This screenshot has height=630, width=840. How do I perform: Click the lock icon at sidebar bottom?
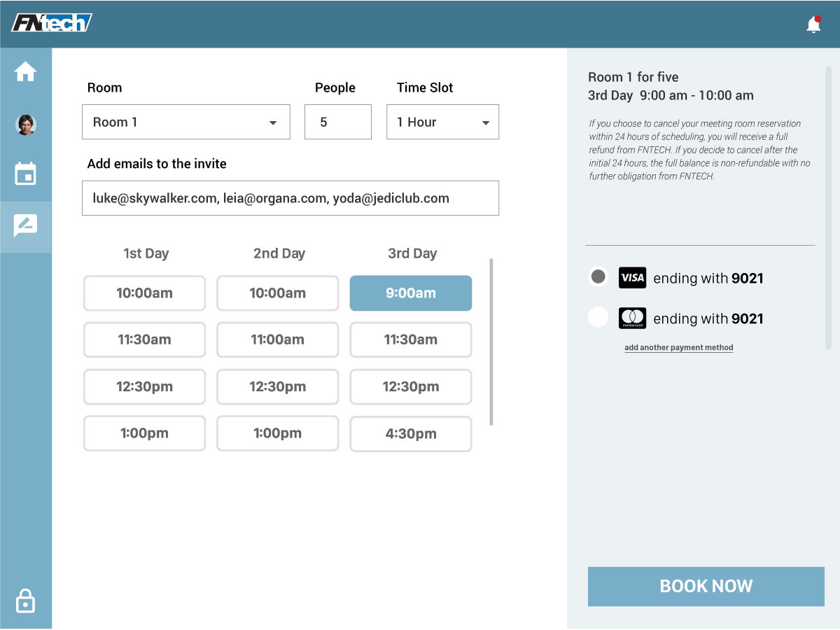point(25,601)
